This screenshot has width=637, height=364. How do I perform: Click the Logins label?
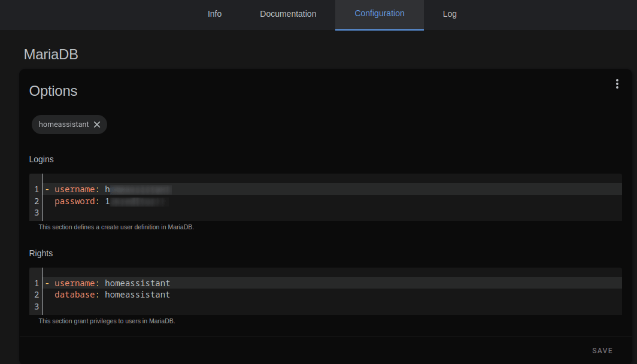coord(41,159)
